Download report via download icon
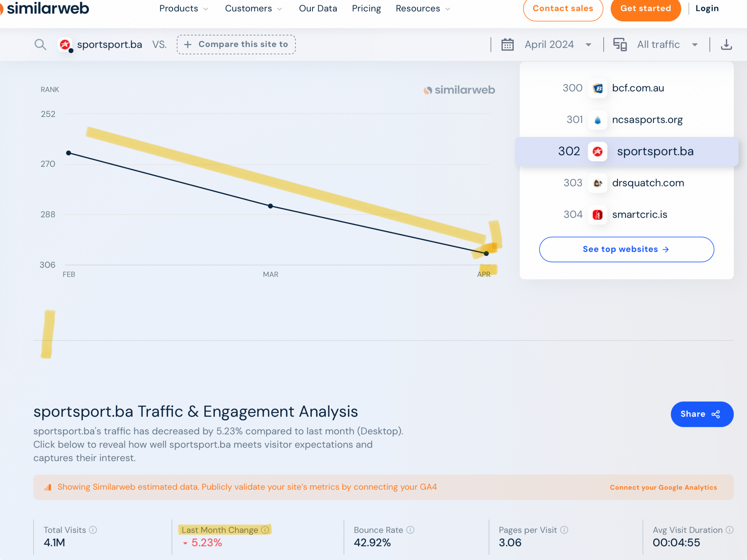This screenshot has width=747, height=560. tap(726, 44)
